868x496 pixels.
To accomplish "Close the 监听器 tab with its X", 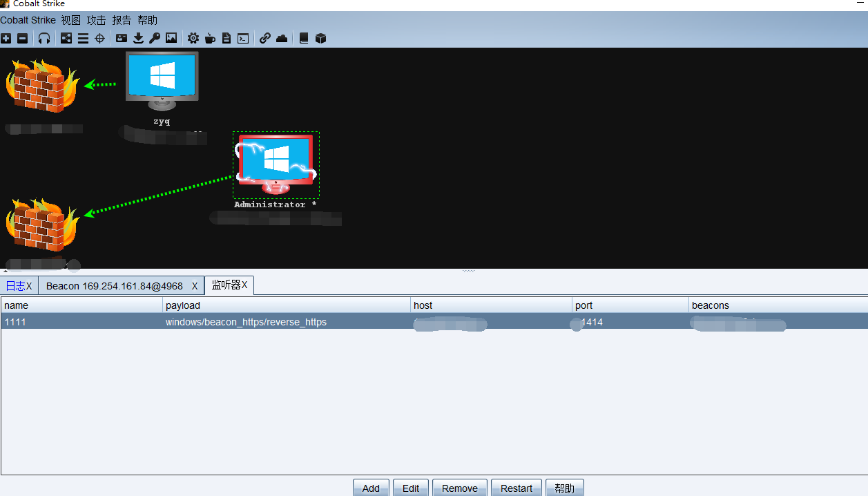I will tap(244, 285).
